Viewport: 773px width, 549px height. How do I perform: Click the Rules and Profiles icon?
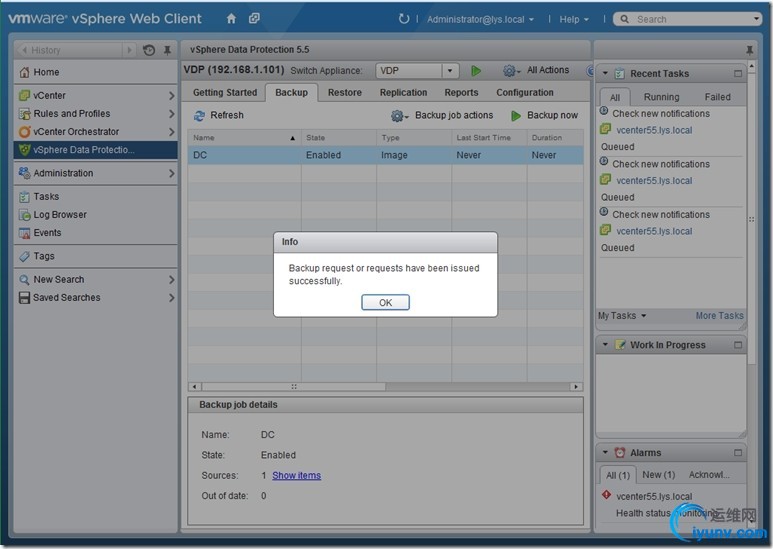point(24,113)
